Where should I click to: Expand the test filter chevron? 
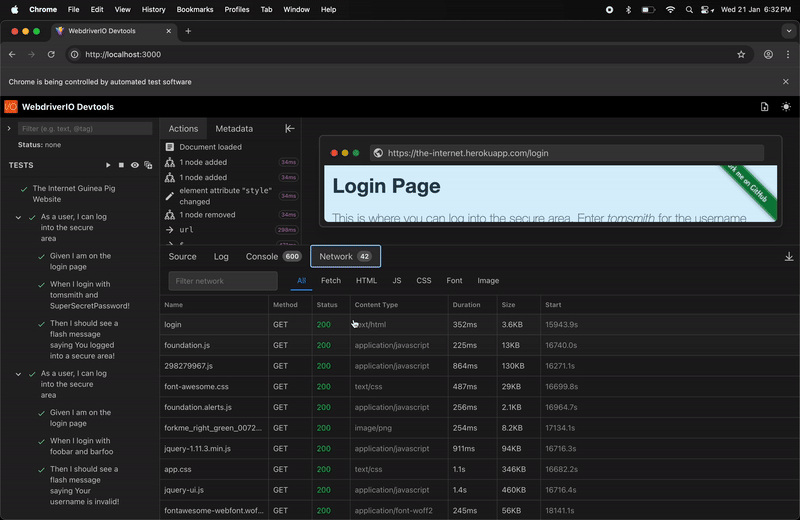tap(9, 129)
